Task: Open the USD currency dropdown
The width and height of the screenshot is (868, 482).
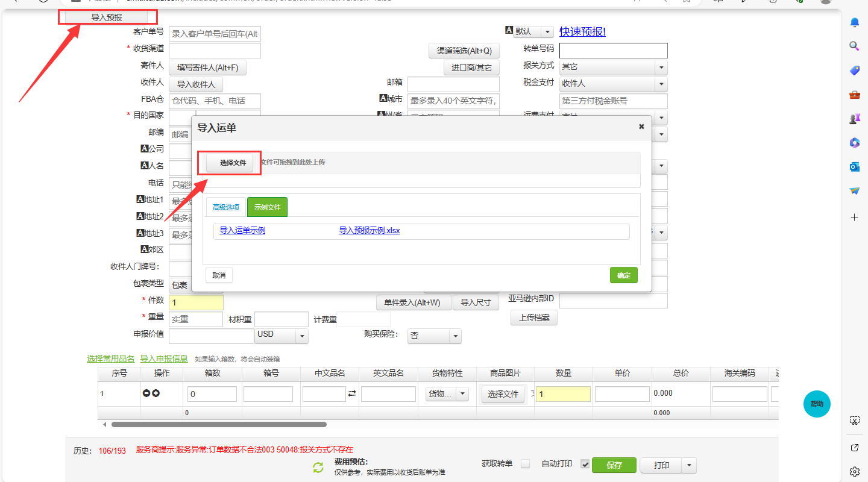Action: tap(301, 336)
